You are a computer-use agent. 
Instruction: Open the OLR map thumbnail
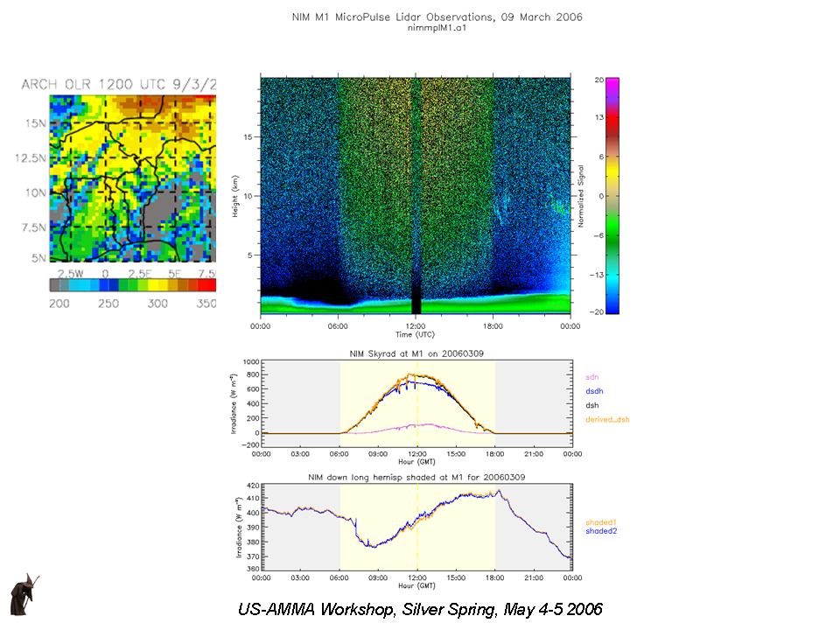tap(133, 178)
